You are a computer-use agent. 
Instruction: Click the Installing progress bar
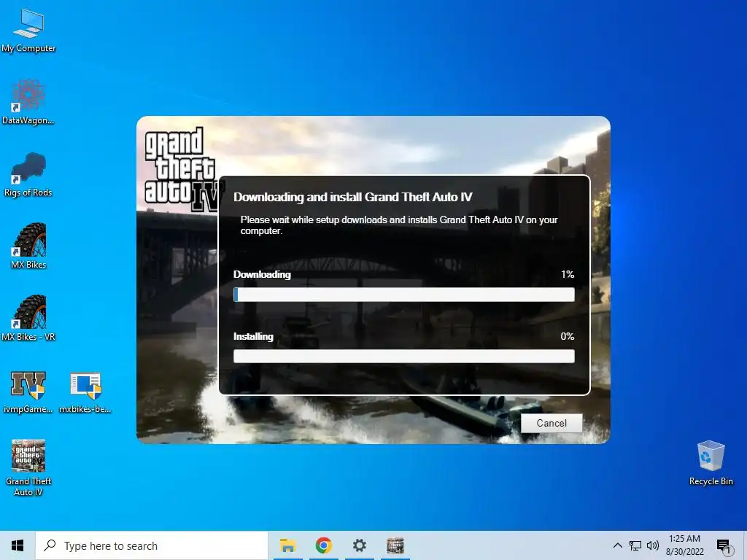(x=404, y=356)
